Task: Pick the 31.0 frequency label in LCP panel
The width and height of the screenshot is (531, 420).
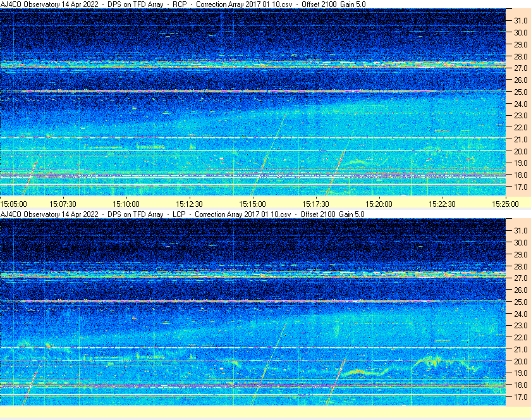Action: (x=521, y=230)
